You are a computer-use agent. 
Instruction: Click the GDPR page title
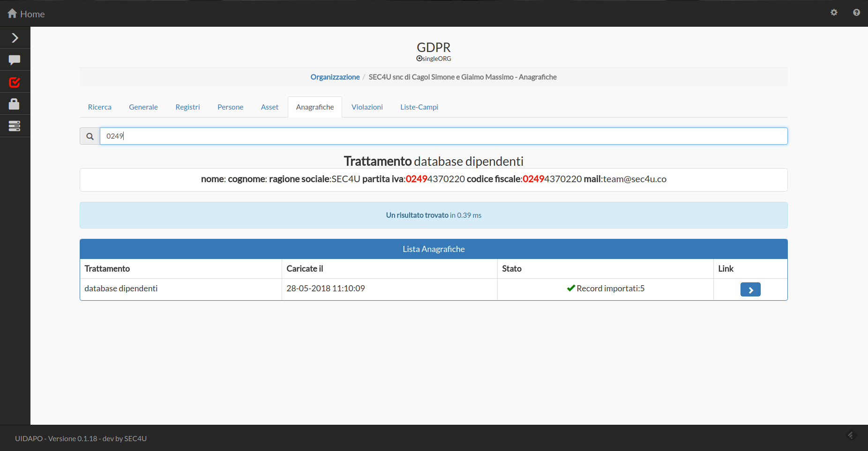point(434,47)
